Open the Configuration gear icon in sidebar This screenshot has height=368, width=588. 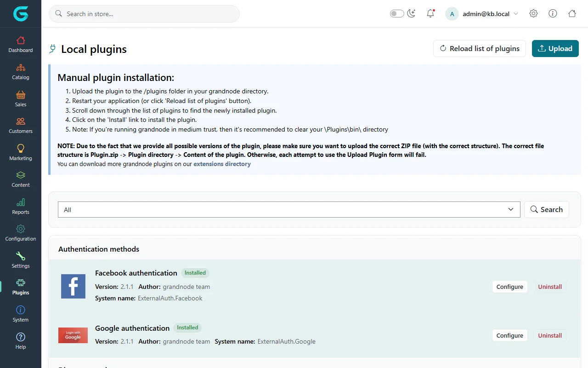pyautogui.click(x=21, y=229)
